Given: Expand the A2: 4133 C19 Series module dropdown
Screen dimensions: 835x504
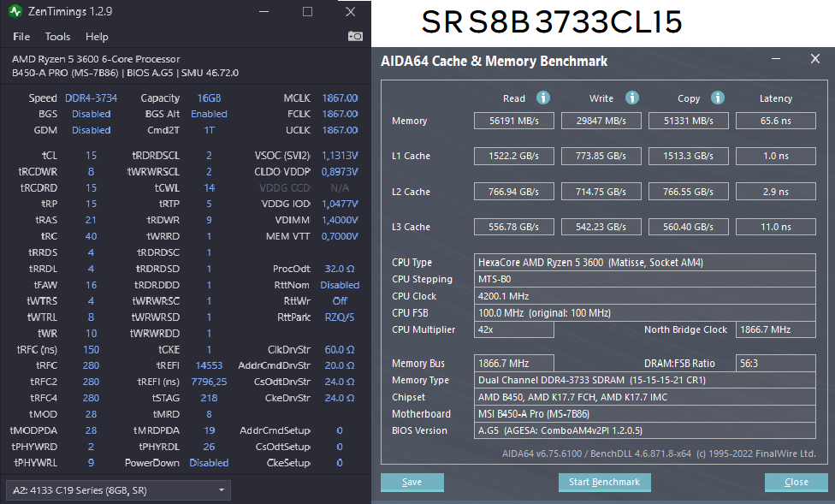Looking at the screenshot, I should [118, 490].
